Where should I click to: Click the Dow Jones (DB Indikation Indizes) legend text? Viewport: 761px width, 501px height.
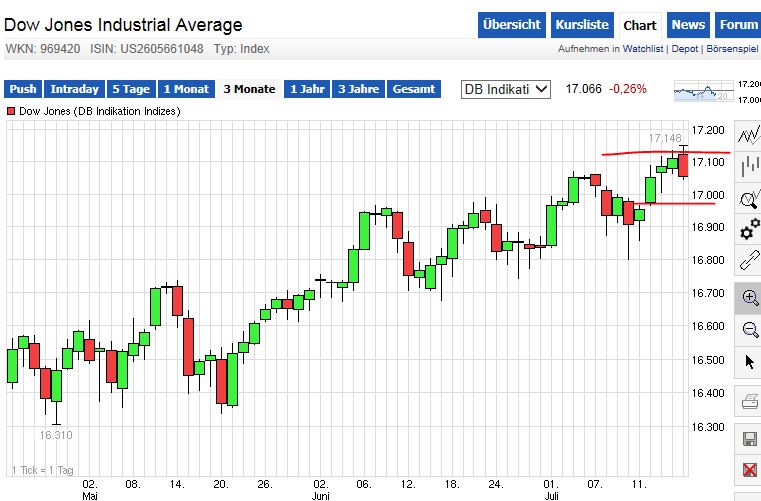click(99, 111)
